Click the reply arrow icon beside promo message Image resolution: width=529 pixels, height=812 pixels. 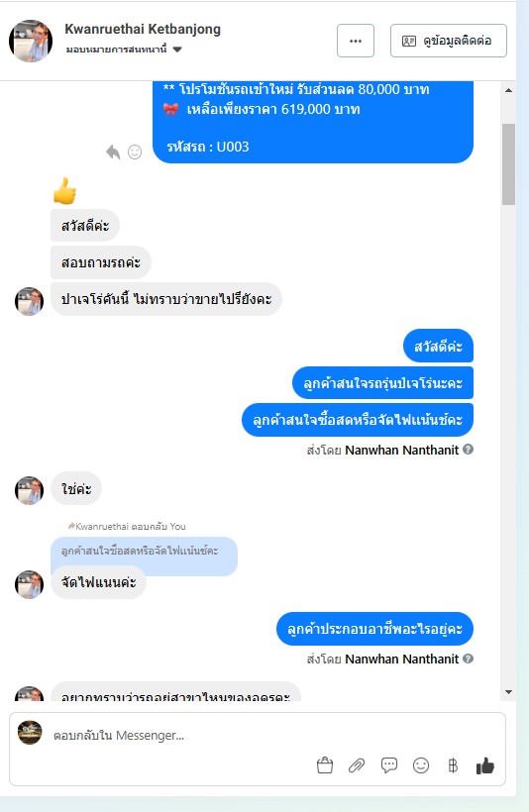pos(113,152)
